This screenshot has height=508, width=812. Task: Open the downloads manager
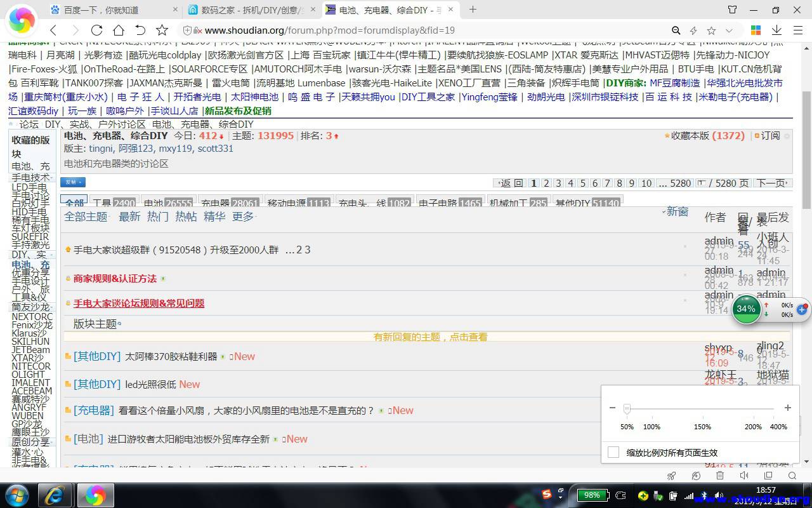click(x=776, y=30)
